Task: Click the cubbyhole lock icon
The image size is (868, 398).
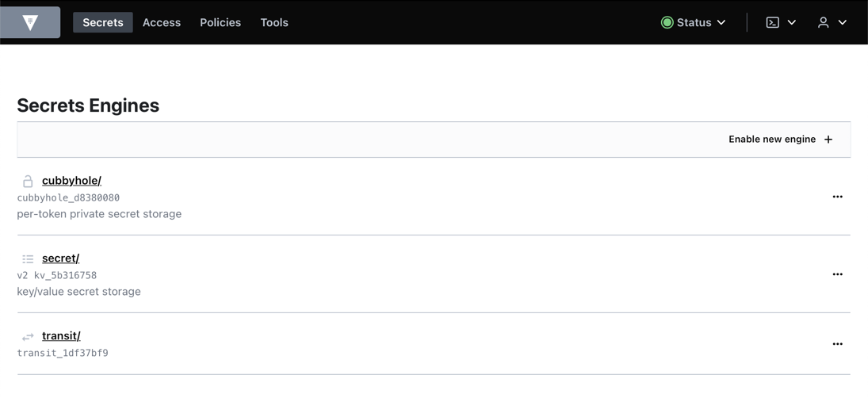Action: coord(28,181)
